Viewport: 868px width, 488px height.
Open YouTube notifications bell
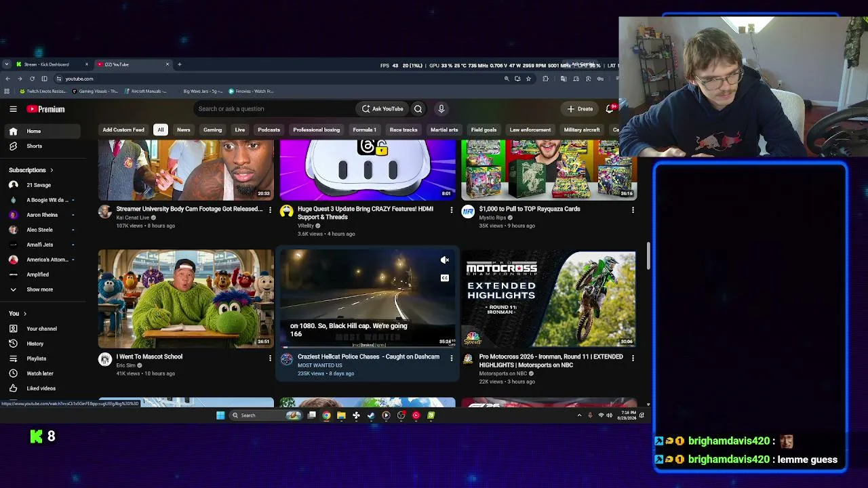click(x=610, y=108)
